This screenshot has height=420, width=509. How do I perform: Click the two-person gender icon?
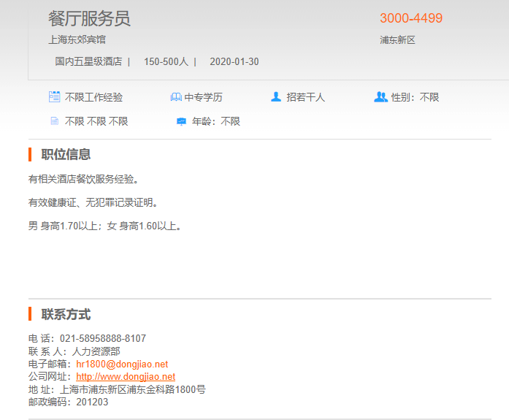point(380,96)
